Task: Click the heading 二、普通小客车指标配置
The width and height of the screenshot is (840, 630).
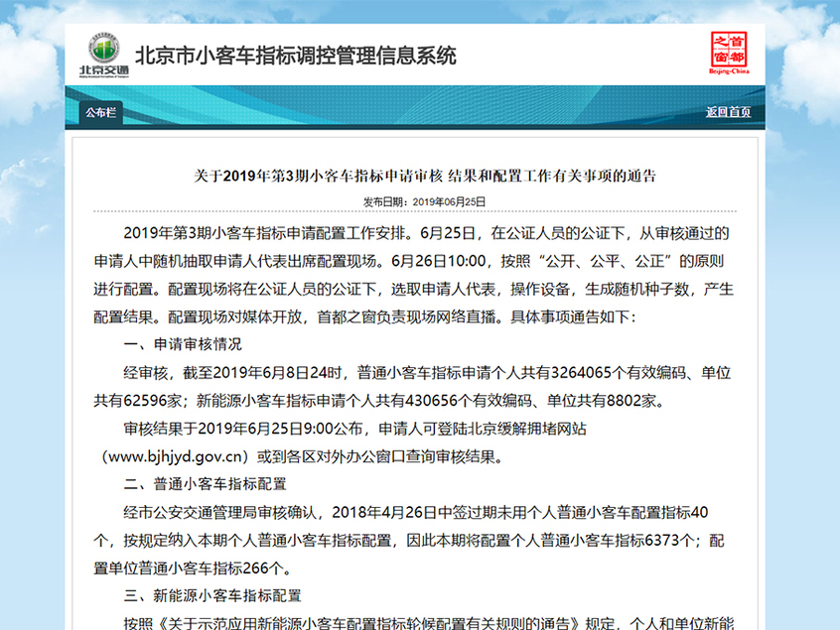Action: pyautogui.click(x=206, y=484)
